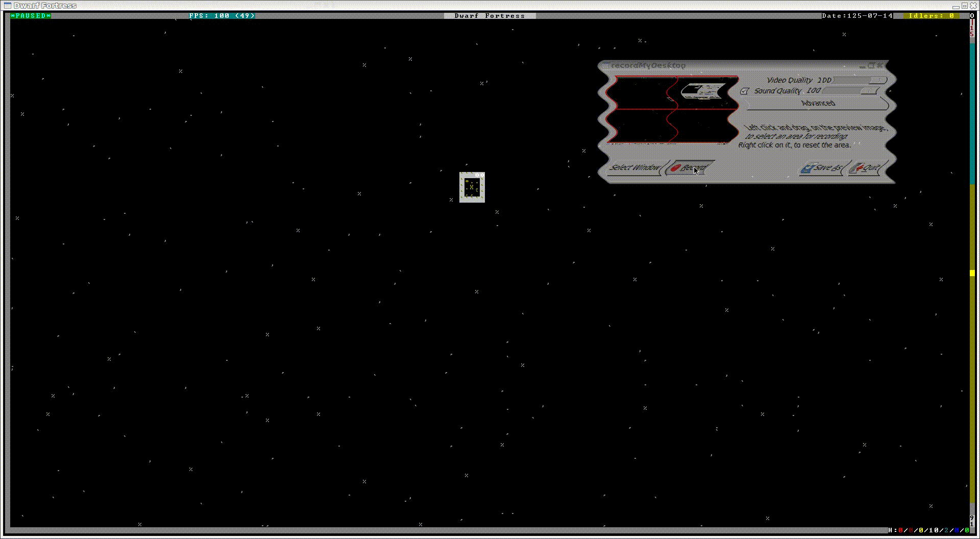Open the Advanced settings in recordMyDesktop

tap(818, 103)
